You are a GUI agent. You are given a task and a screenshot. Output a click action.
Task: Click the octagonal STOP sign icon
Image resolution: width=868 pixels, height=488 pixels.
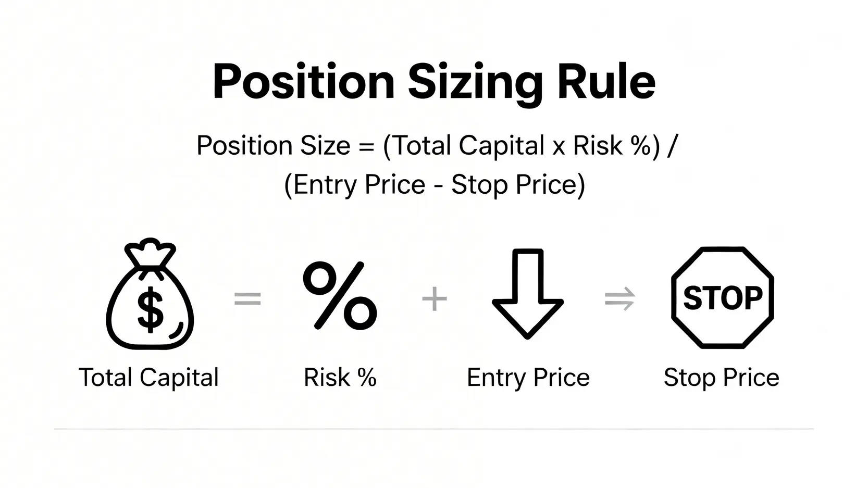coord(722,297)
